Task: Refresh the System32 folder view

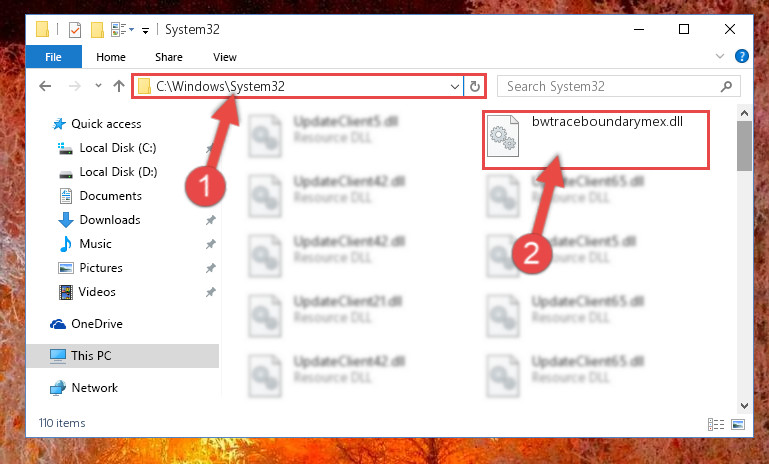Action: click(474, 87)
